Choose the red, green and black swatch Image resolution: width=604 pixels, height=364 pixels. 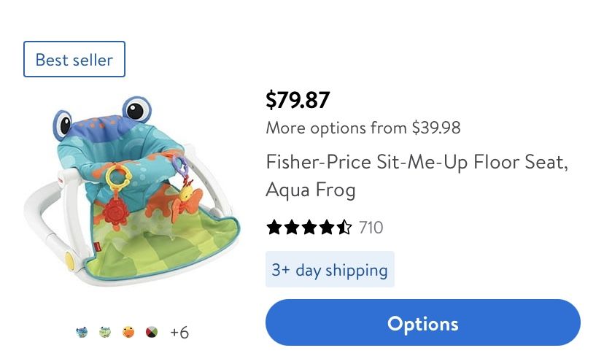click(x=152, y=333)
